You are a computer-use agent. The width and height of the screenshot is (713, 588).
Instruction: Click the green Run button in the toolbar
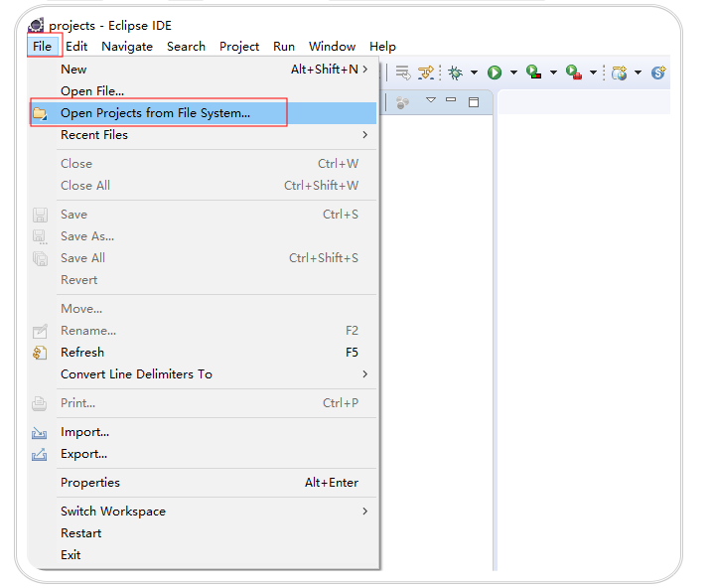click(495, 73)
